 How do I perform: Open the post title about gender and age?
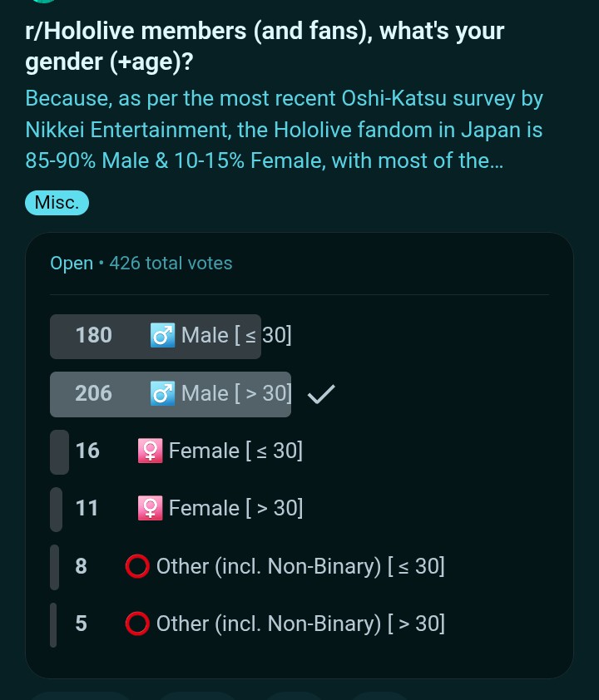pyautogui.click(x=265, y=46)
